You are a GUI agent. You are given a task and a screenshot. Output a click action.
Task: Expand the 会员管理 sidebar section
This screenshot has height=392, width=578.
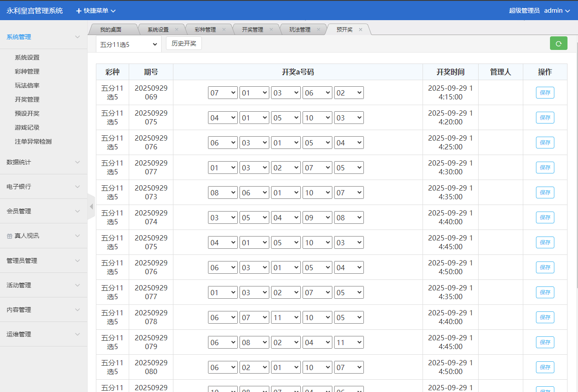[43, 211]
